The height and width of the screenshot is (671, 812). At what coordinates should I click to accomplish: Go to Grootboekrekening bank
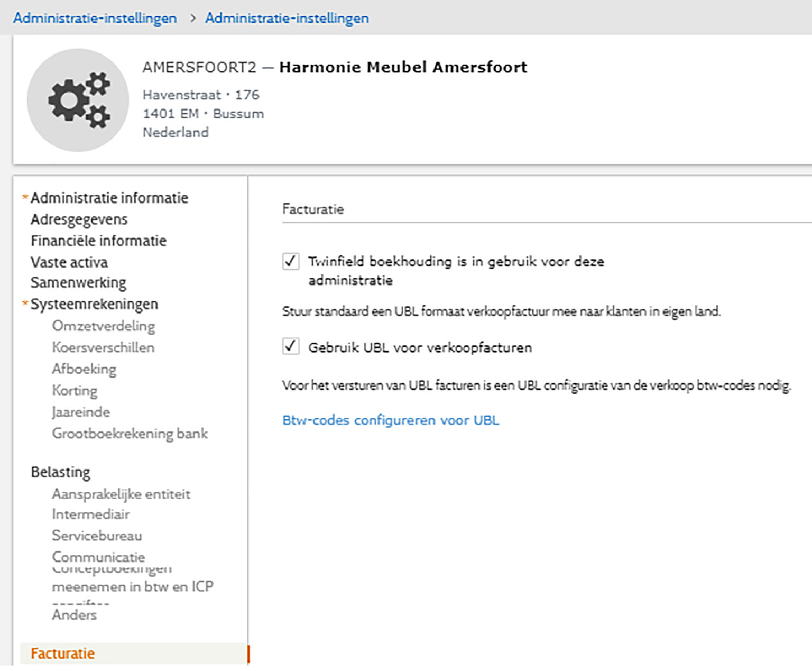[130, 434]
